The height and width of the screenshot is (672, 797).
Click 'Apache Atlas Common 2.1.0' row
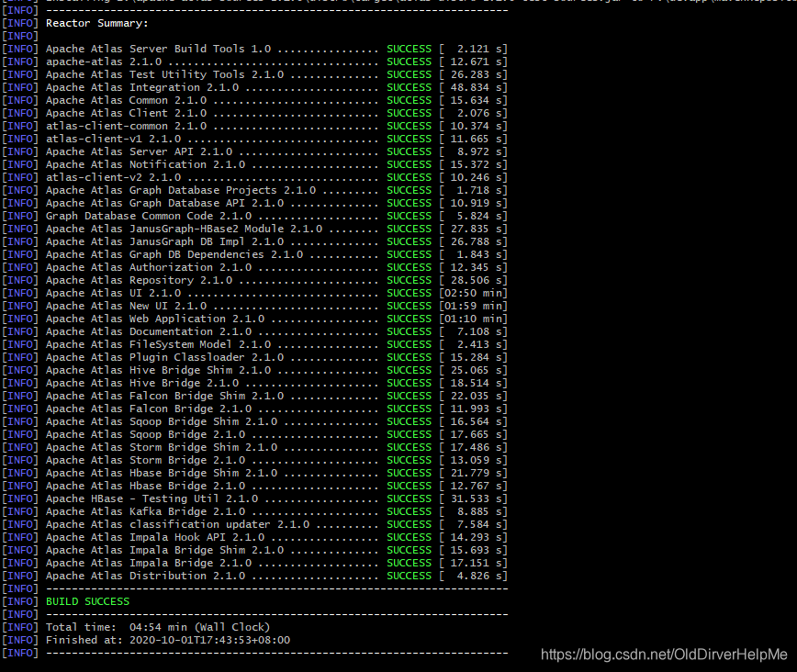point(126,100)
